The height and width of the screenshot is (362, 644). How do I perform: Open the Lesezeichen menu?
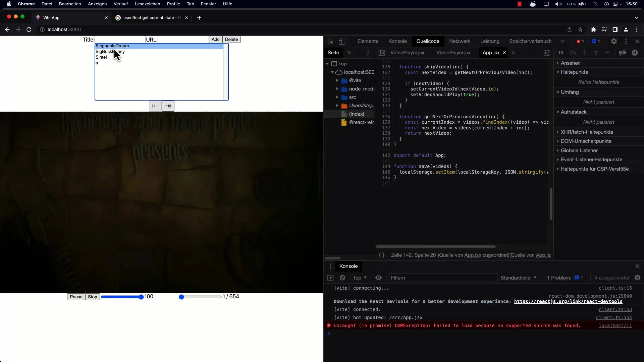[147, 4]
